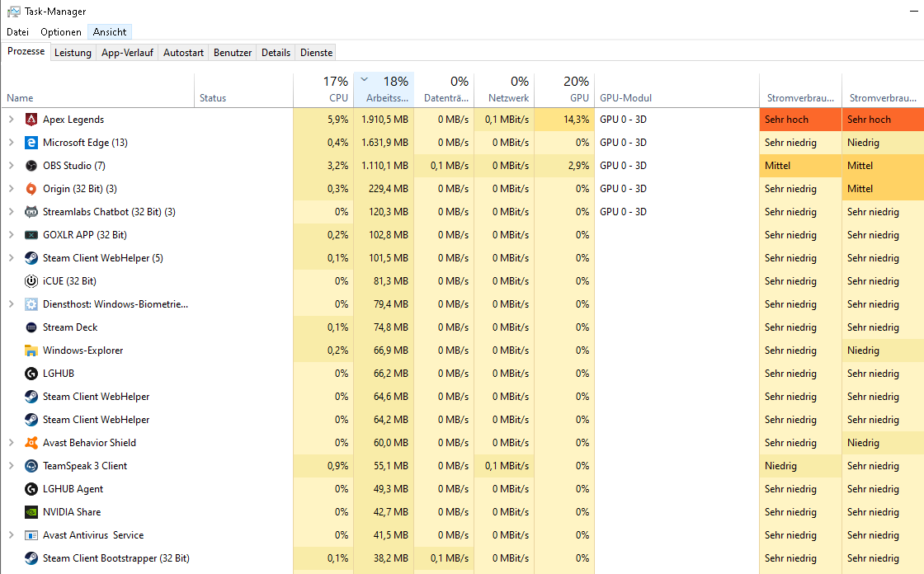
Task: Expand the GOXLR APP entry
Action: click(12, 234)
